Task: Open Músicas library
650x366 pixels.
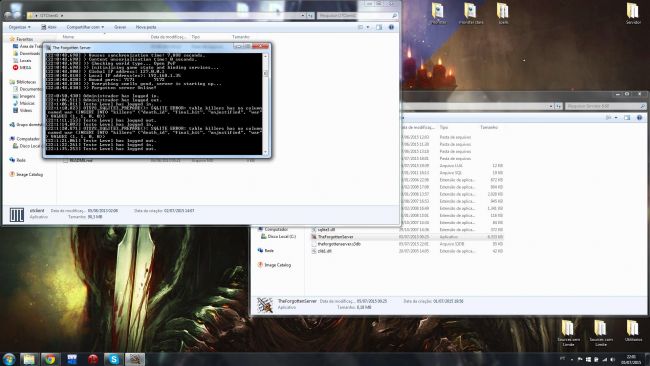Action: click(24, 103)
